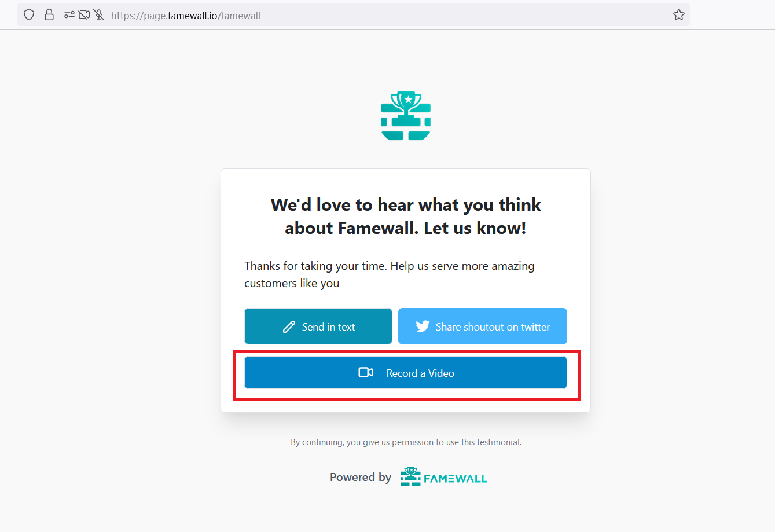Click the 'Powered by' text label
775x532 pixels.
[361, 478]
